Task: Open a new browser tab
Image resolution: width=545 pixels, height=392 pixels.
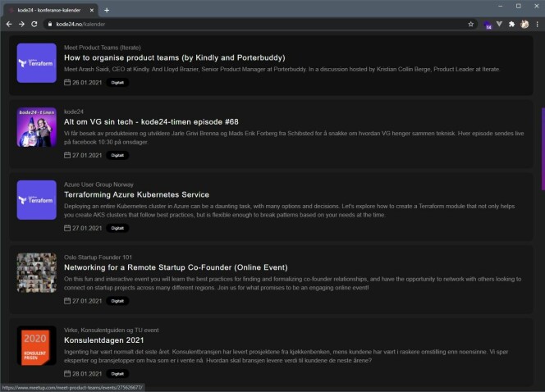Action: click(x=107, y=10)
